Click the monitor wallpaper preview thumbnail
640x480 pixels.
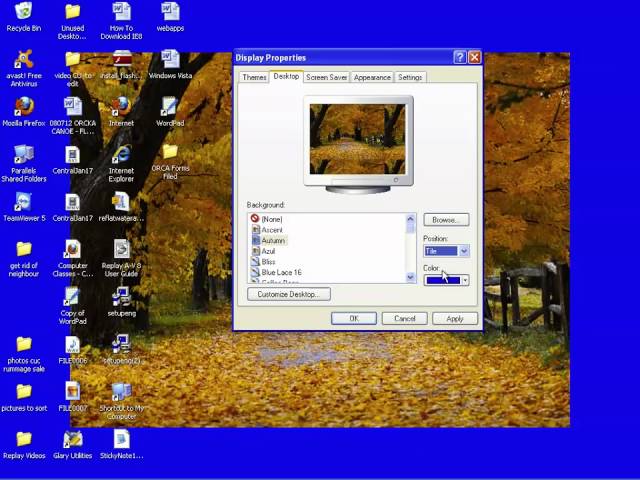click(x=358, y=139)
